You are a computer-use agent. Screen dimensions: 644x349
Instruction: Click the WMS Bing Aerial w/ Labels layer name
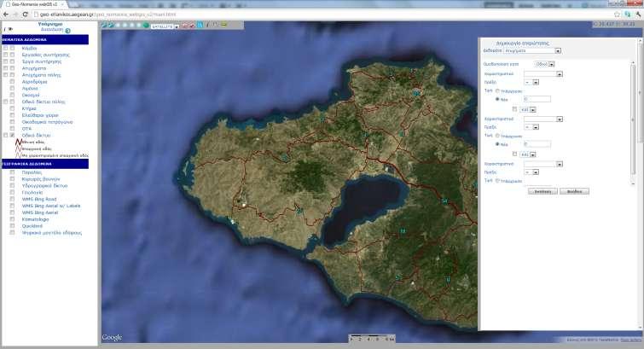coord(51,206)
